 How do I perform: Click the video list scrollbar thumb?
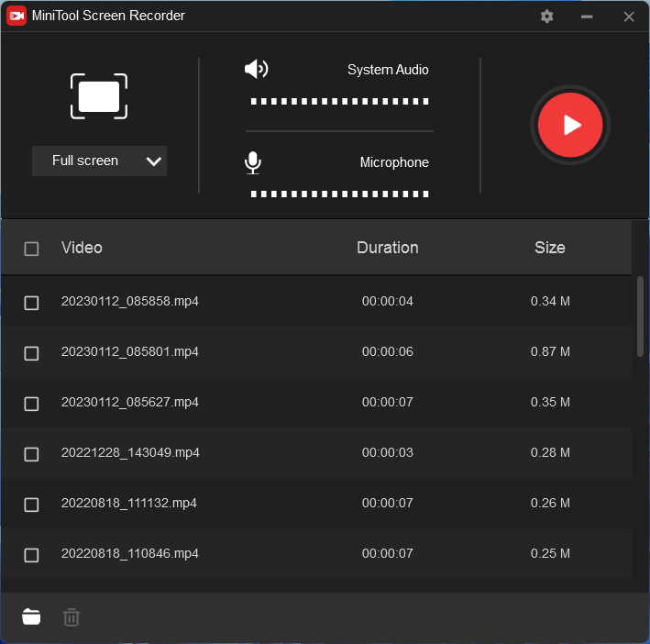pyautogui.click(x=640, y=316)
